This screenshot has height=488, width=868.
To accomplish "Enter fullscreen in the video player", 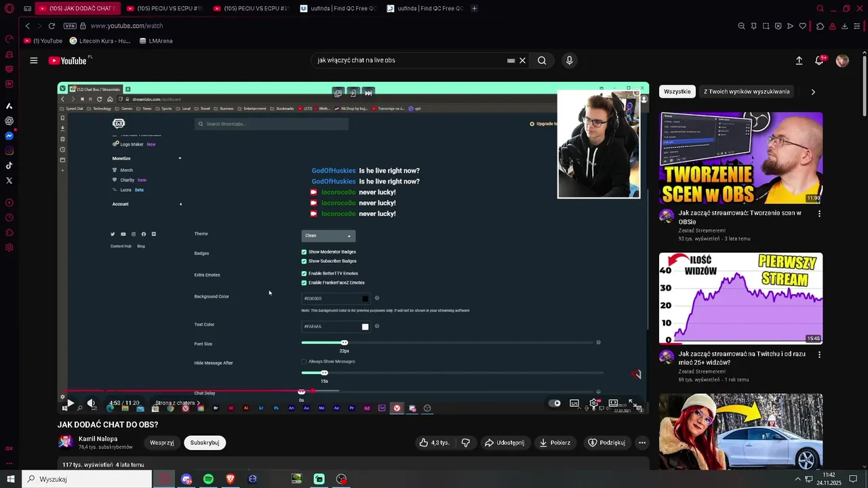I will click(632, 403).
